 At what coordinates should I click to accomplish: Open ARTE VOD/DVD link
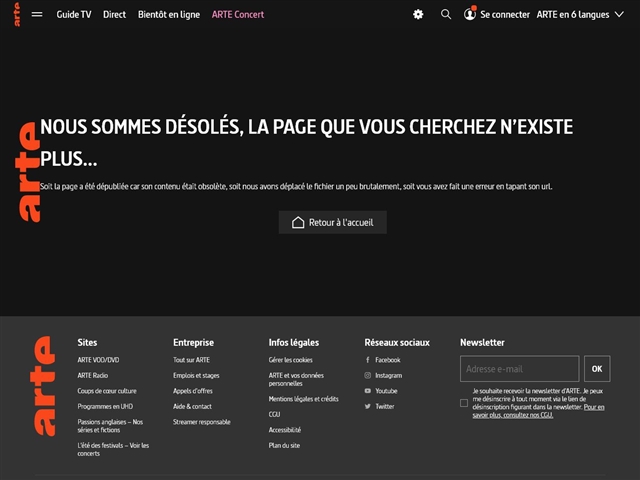pos(98,360)
